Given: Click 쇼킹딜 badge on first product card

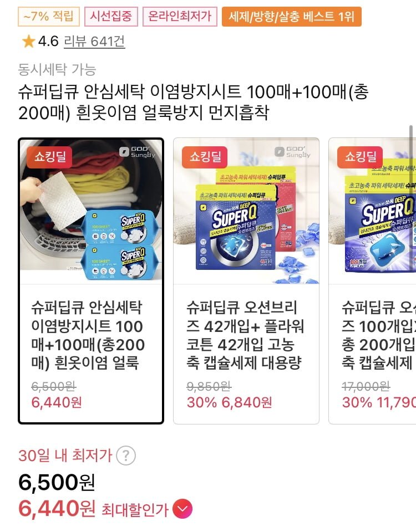Looking at the screenshot, I should (x=49, y=157).
